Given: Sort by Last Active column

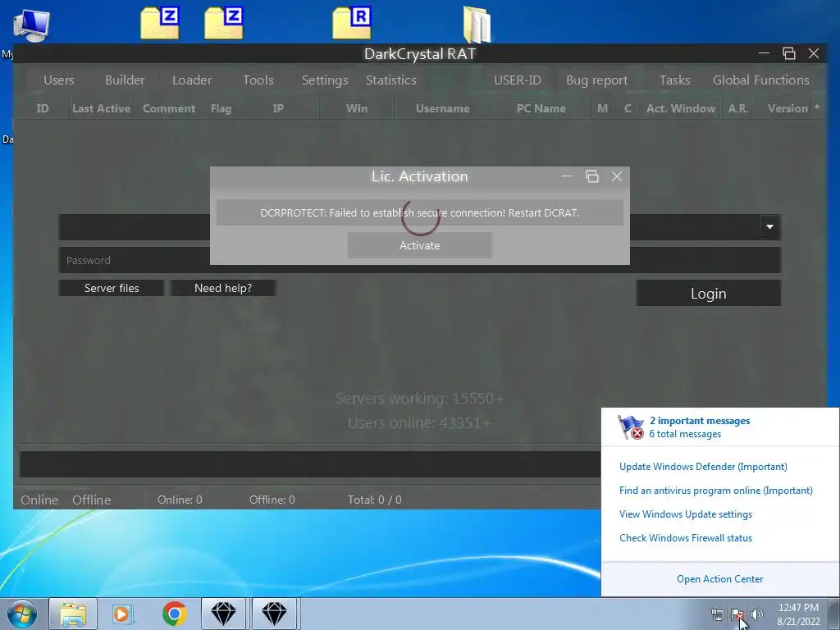Looking at the screenshot, I should 101,109.
